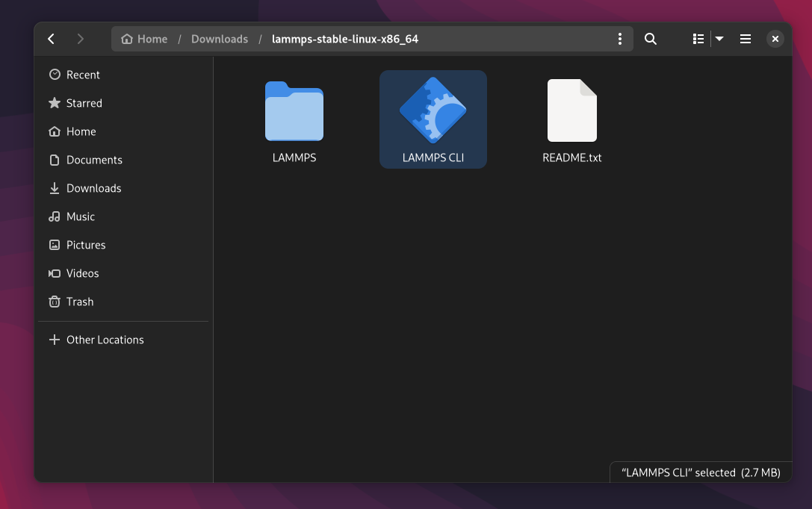Open Recent in the sidebar
Screen dimensions: 812x509
point(124,75)
